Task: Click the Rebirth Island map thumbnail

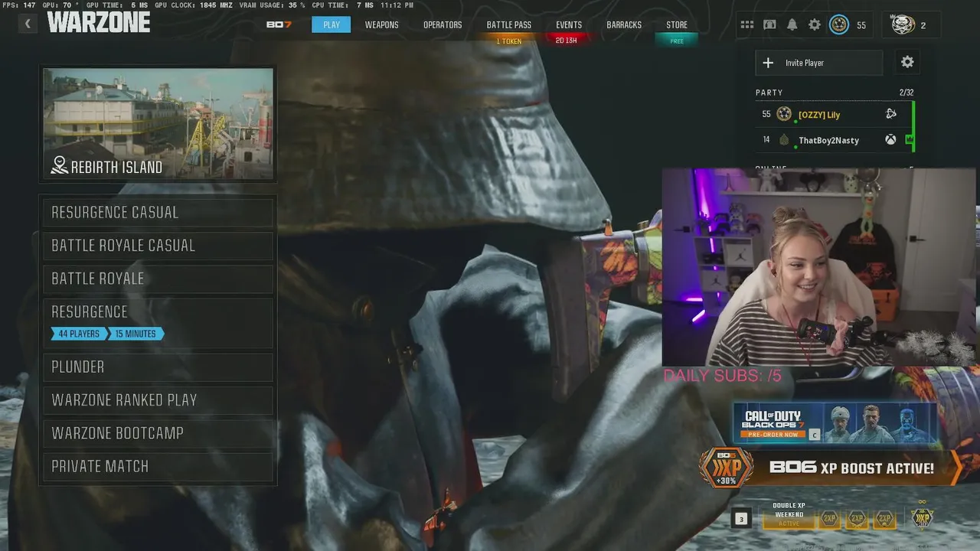Action: click(x=158, y=124)
